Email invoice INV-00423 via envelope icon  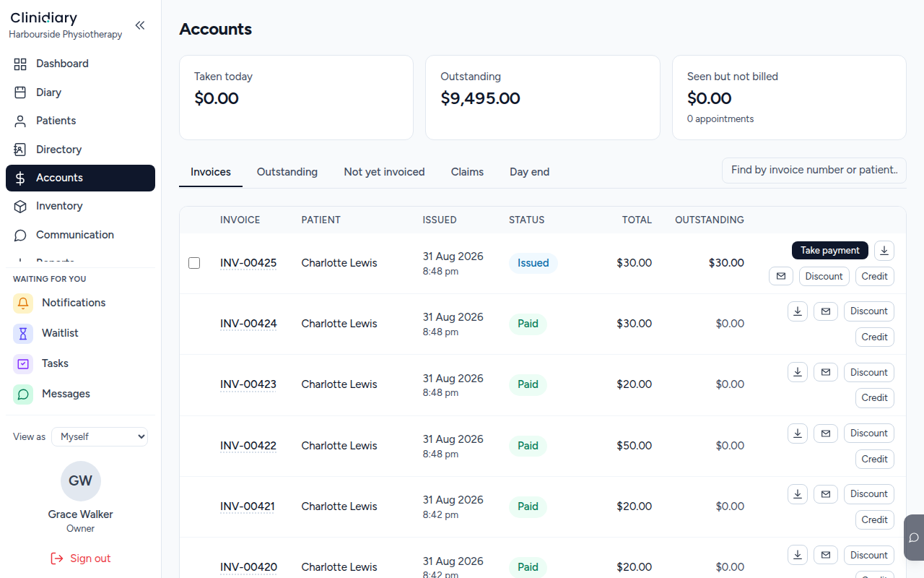[x=826, y=372]
